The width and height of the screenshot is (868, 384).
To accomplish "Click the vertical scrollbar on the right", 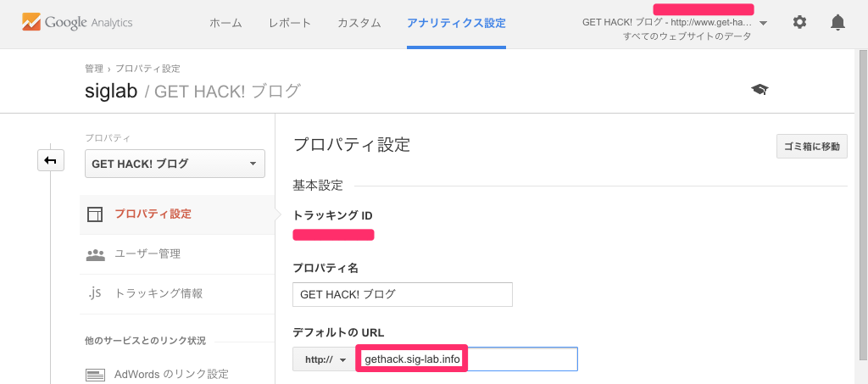I will pyautogui.click(x=862, y=216).
